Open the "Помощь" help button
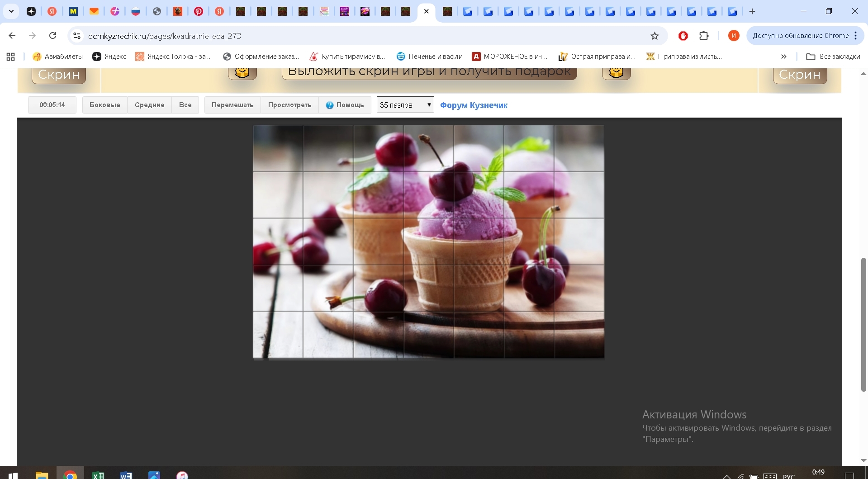The width and height of the screenshot is (868, 479). pyautogui.click(x=345, y=105)
